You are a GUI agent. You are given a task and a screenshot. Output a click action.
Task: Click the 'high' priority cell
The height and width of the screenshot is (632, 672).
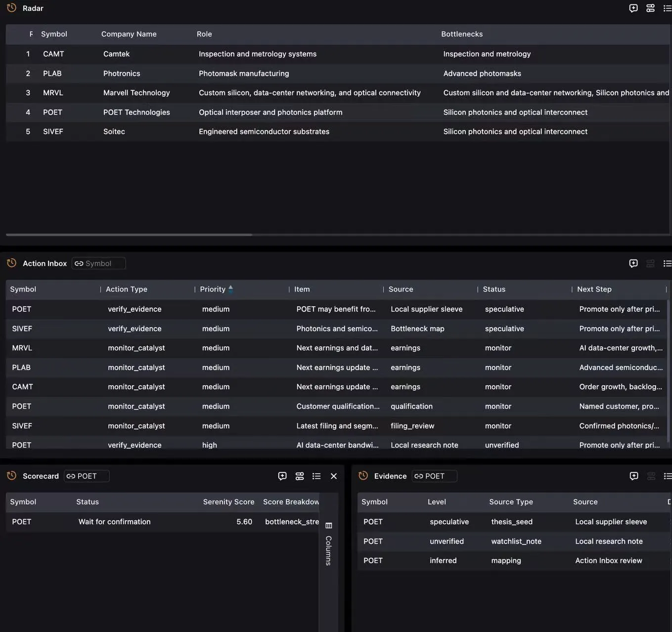click(x=210, y=445)
